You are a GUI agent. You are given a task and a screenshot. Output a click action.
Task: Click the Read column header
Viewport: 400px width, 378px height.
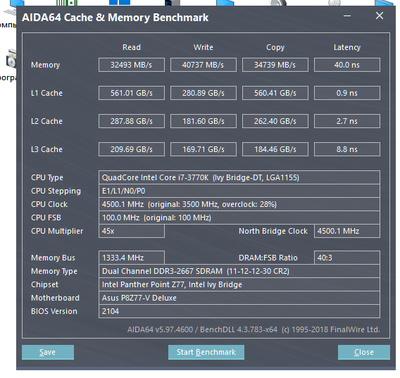131,47
